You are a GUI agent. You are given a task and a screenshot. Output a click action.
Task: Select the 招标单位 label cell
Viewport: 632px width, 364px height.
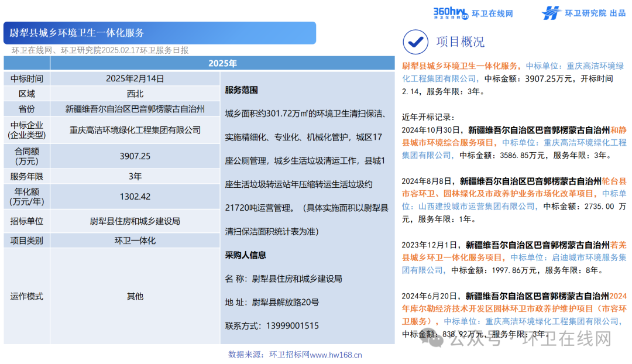tap(26, 221)
